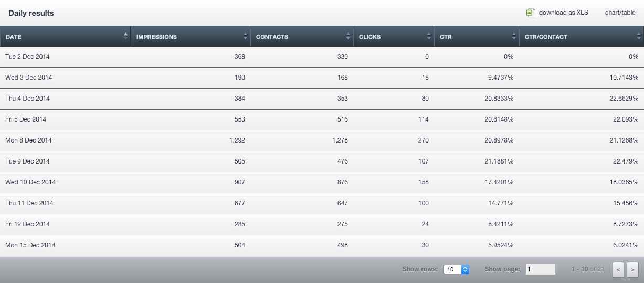The height and width of the screenshot is (283, 644).
Task: Select the Tue 2 Dec 2014 row
Action: (27, 57)
